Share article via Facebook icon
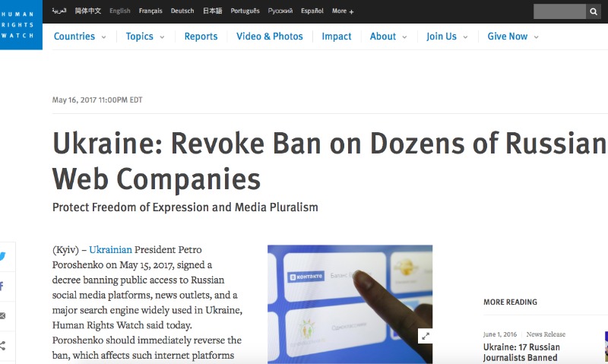This screenshot has width=608, height=364. pyautogui.click(x=3, y=286)
